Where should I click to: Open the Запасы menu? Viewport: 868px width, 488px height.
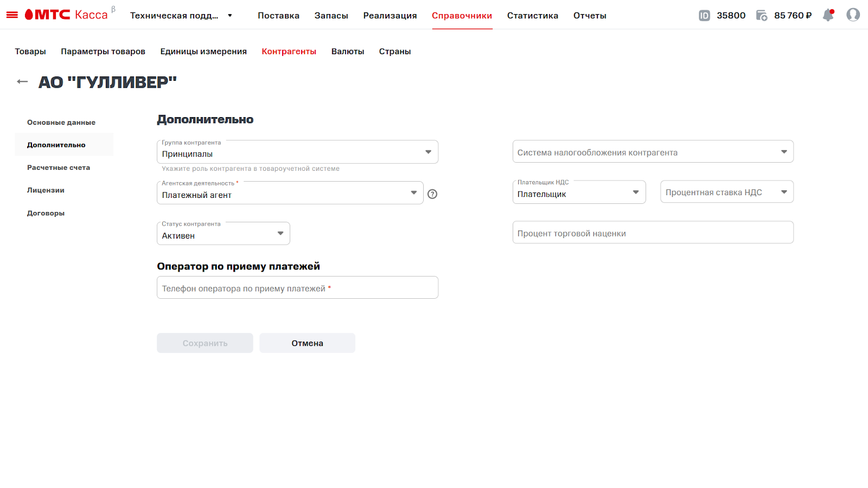pos(331,15)
